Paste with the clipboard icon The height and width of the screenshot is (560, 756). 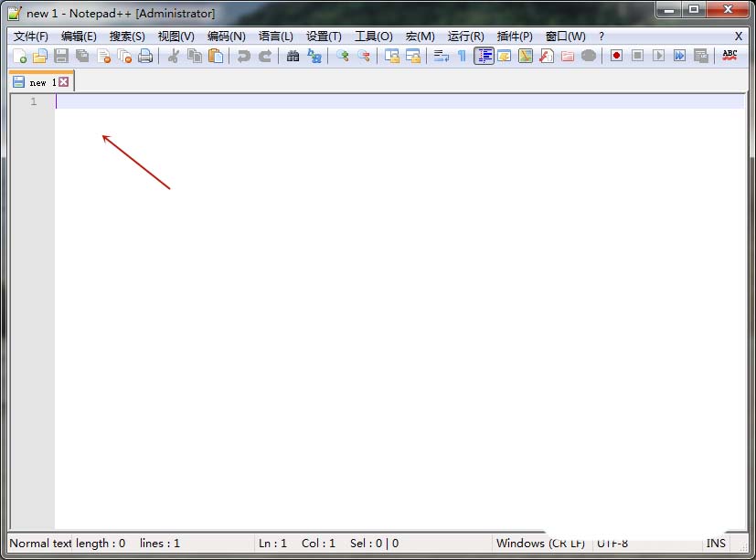pyautogui.click(x=216, y=56)
